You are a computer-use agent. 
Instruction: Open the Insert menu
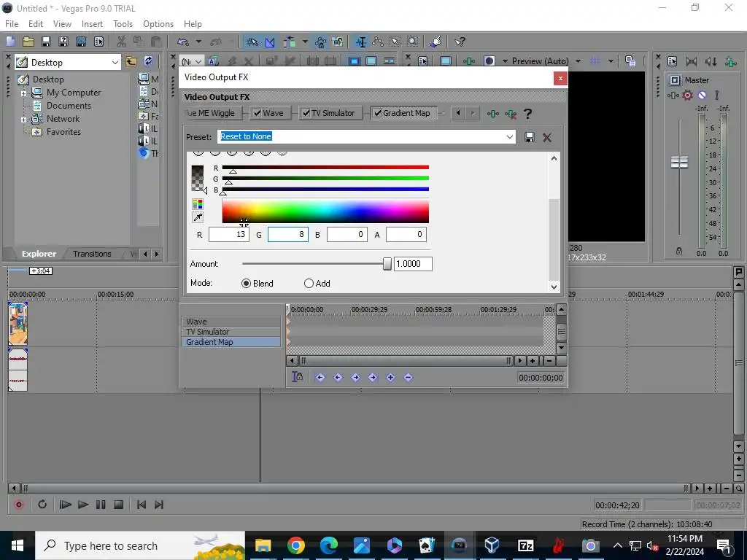[92, 24]
